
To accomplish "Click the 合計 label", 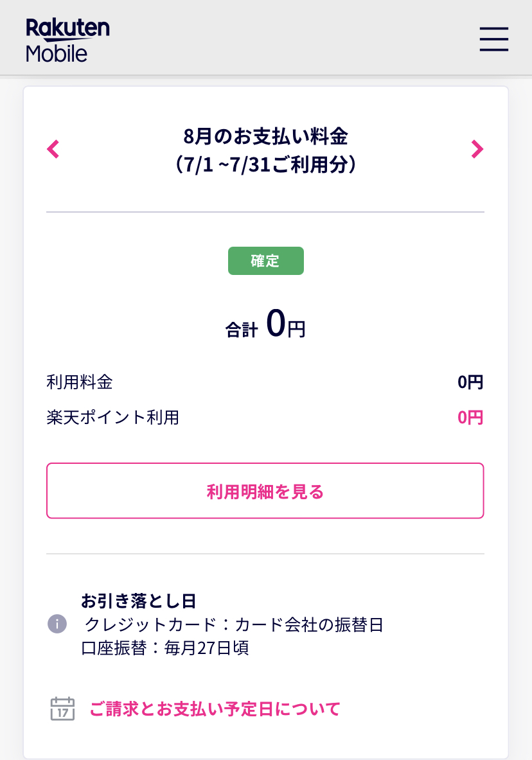I will tap(241, 330).
